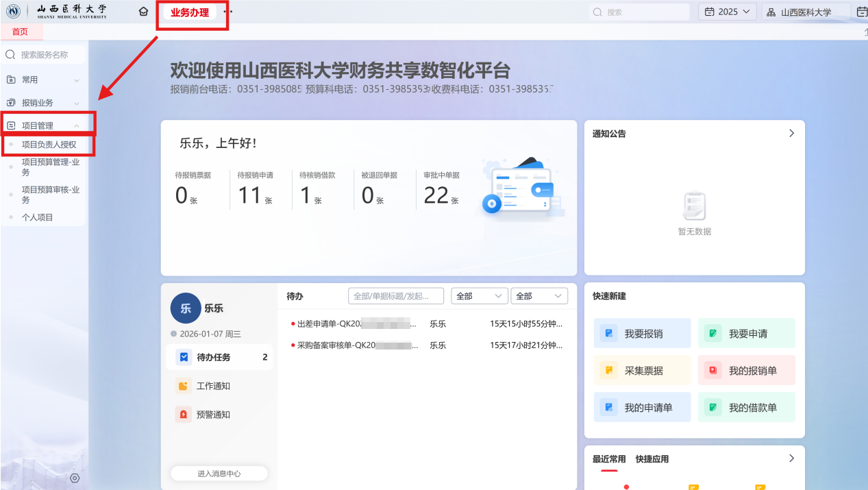Select 项目负责人授权 in the sidebar
This screenshot has height=490, width=868.
49,145
